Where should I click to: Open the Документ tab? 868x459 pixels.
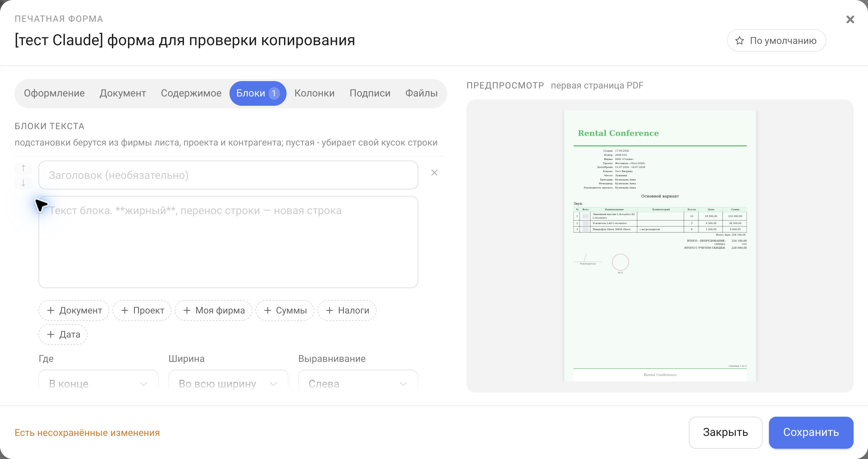pyautogui.click(x=123, y=93)
